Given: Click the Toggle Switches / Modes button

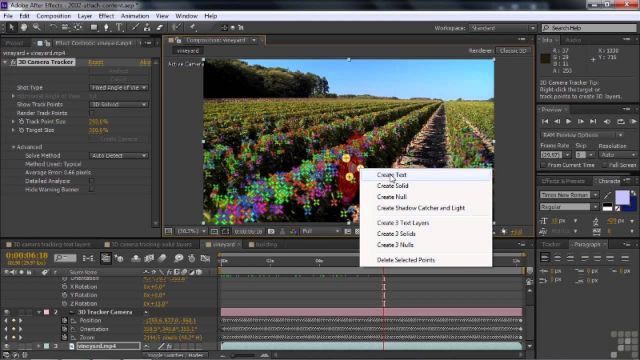Looking at the screenshot, I should [x=177, y=355].
